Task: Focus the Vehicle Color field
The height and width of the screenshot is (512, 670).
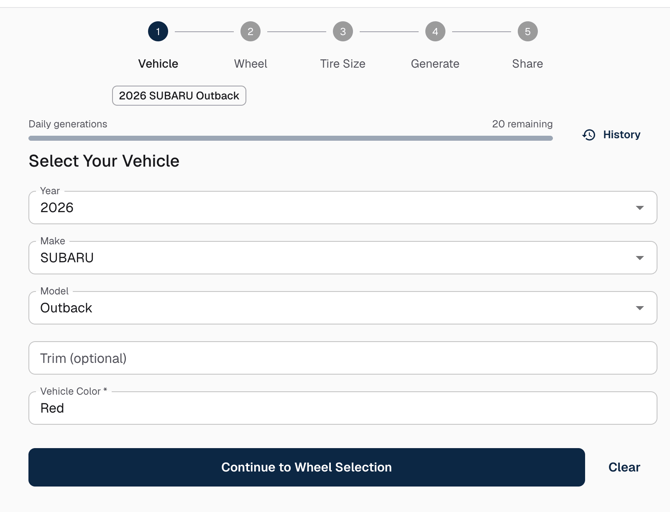Action: [x=343, y=408]
